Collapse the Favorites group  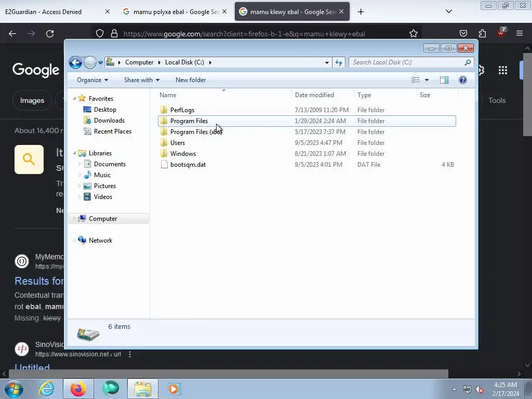[75, 98]
